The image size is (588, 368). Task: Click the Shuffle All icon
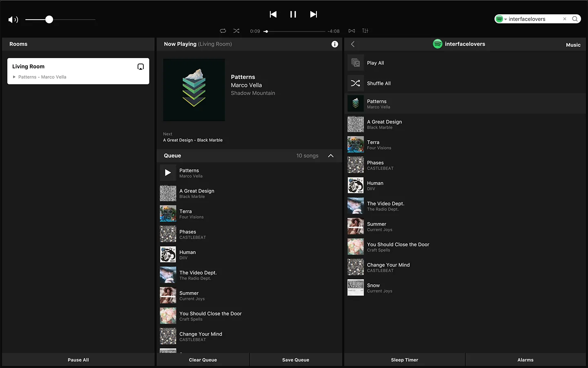click(356, 83)
